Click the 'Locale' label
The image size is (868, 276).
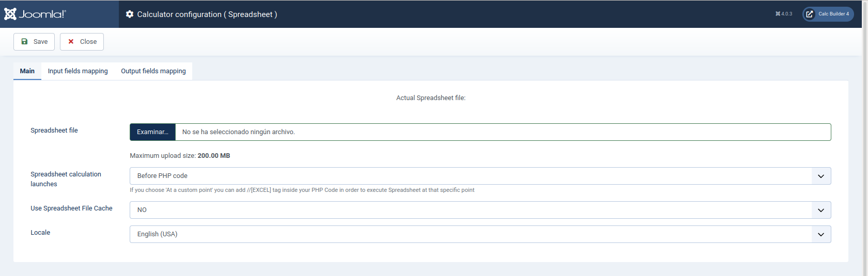40,233
